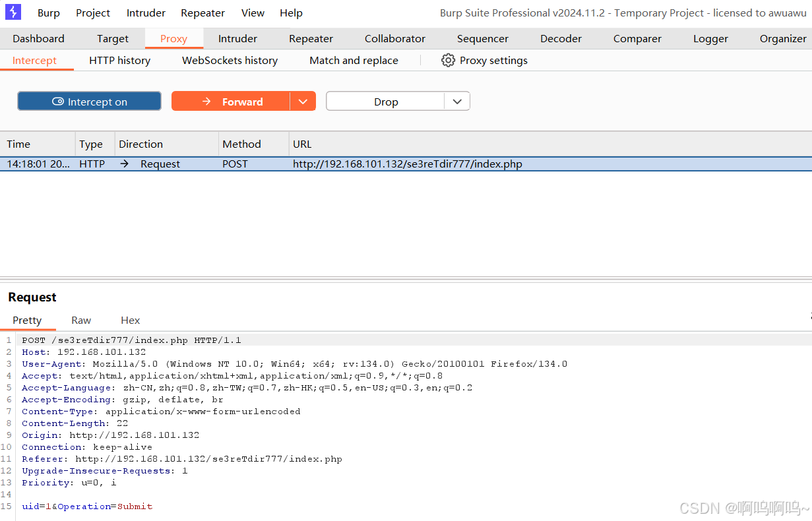The height and width of the screenshot is (521, 812).
Task: Click the Content-Length header line
Action: coord(75,423)
